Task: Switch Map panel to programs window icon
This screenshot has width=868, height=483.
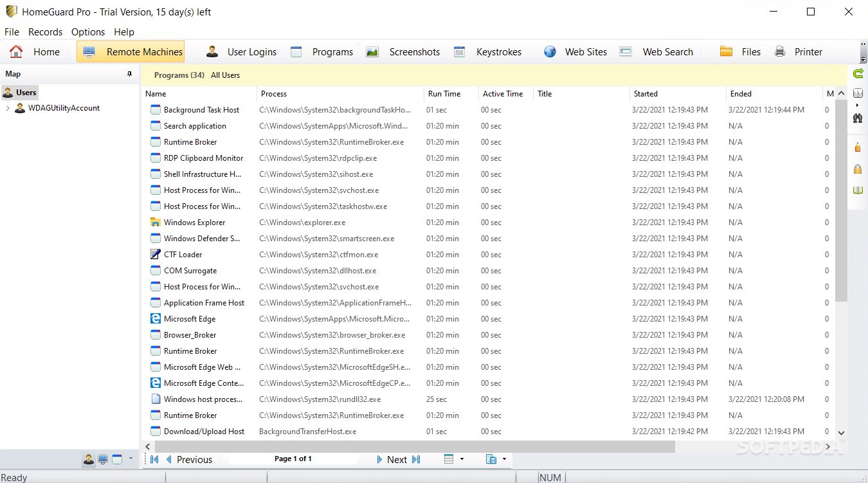Action: click(117, 459)
